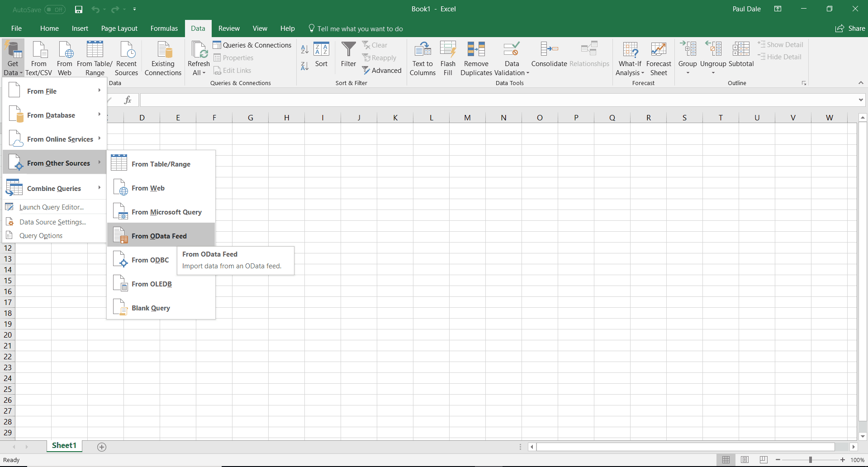Screen dimensions: 868x467
Task: Expand the From Database submenu
Action: 54,115
